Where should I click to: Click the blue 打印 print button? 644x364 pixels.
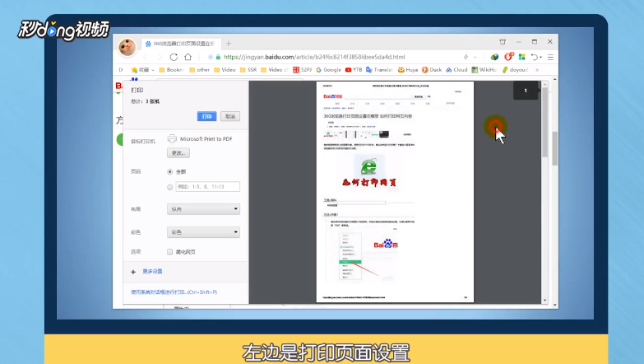click(206, 116)
